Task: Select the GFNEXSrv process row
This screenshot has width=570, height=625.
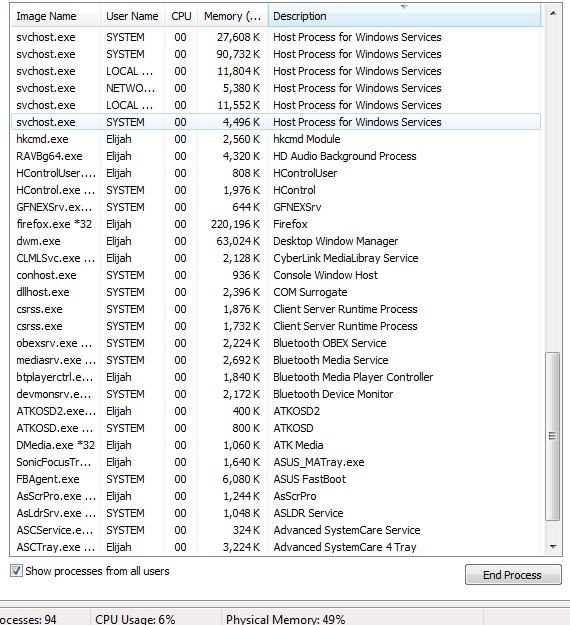Action: coord(276,207)
